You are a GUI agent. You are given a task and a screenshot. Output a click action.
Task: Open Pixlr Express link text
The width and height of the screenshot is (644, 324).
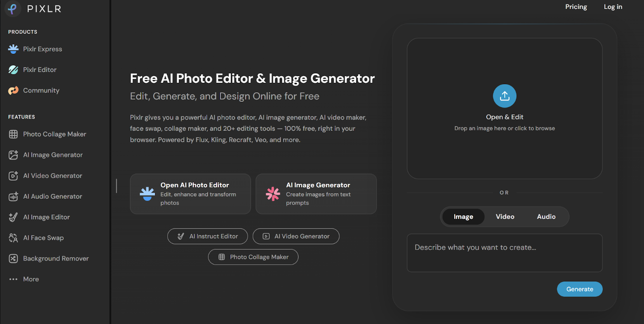[42, 49]
